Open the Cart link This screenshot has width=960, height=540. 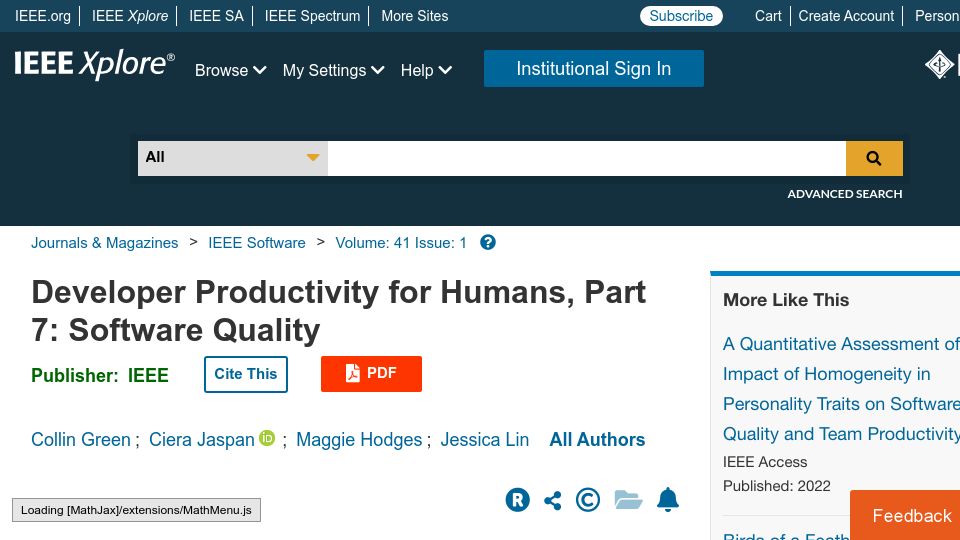768,16
